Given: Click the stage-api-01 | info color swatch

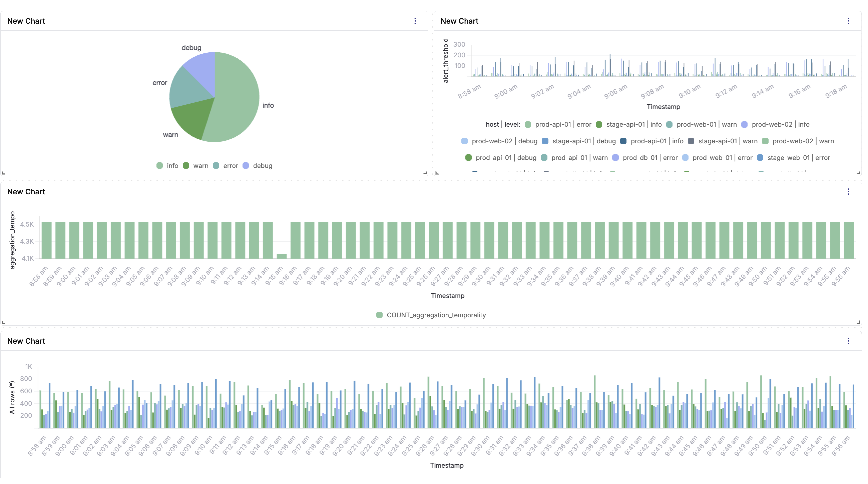Looking at the screenshot, I should [x=599, y=125].
